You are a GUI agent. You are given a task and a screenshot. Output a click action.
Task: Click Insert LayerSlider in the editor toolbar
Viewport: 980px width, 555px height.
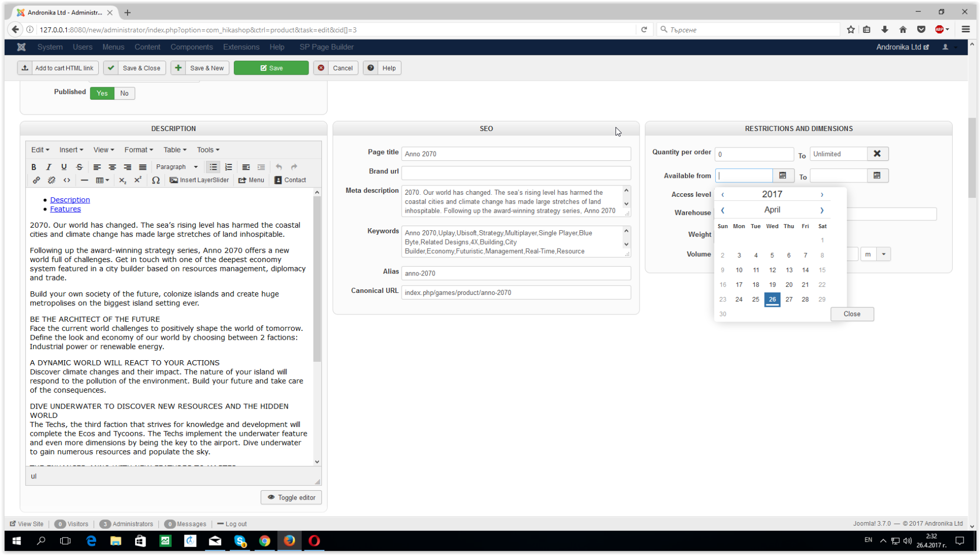199,180
